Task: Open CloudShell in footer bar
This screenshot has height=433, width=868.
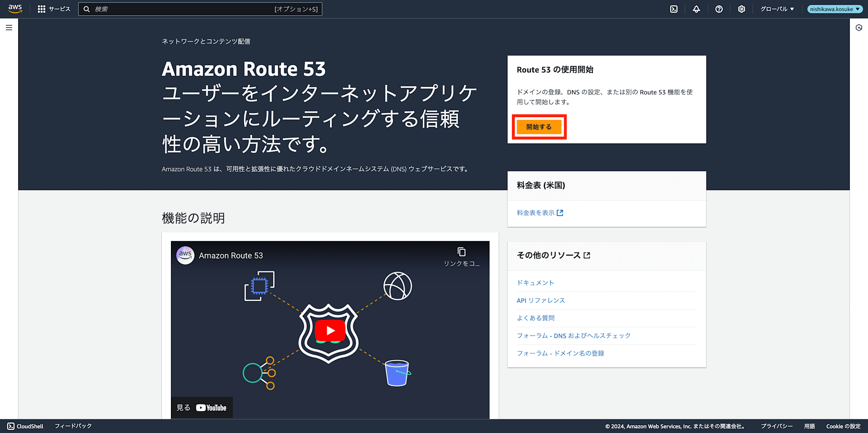Action: [x=25, y=426]
